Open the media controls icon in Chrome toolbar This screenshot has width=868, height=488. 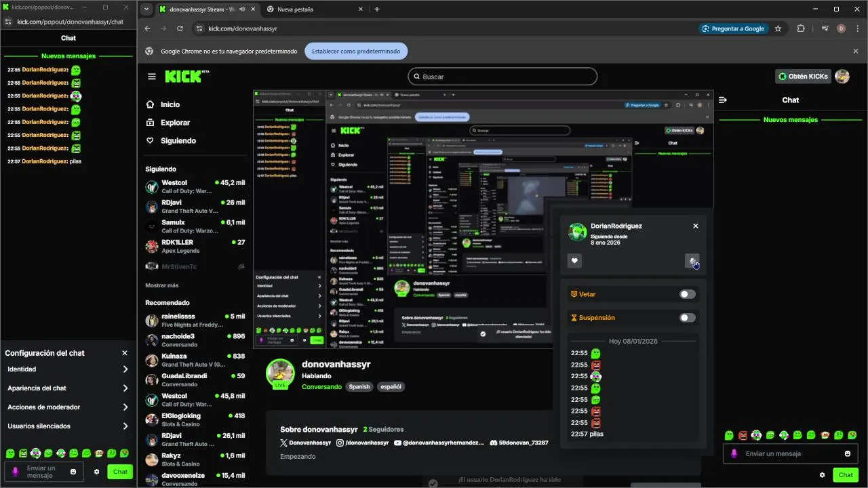coord(825,28)
